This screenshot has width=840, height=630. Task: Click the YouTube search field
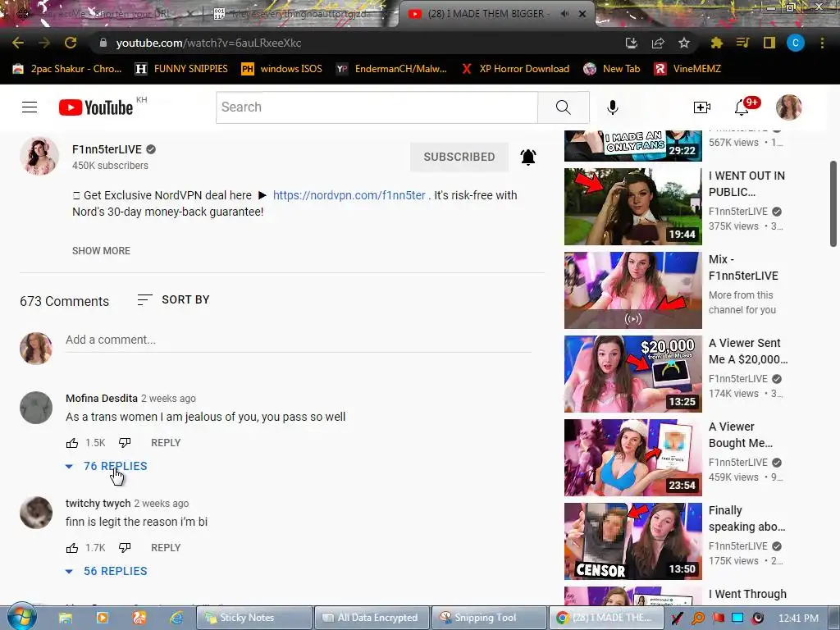(377, 107)
